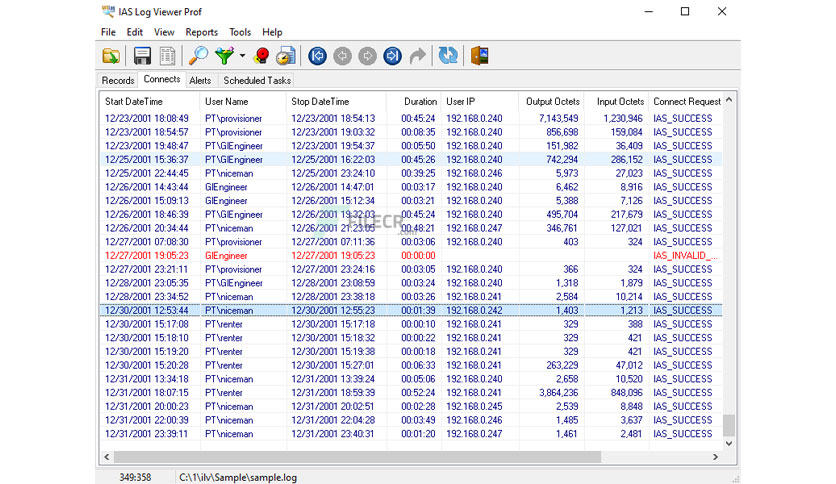Click the grey curved go-to arrow icon
The height and width of the screenshot is (484, 836).
417,55
